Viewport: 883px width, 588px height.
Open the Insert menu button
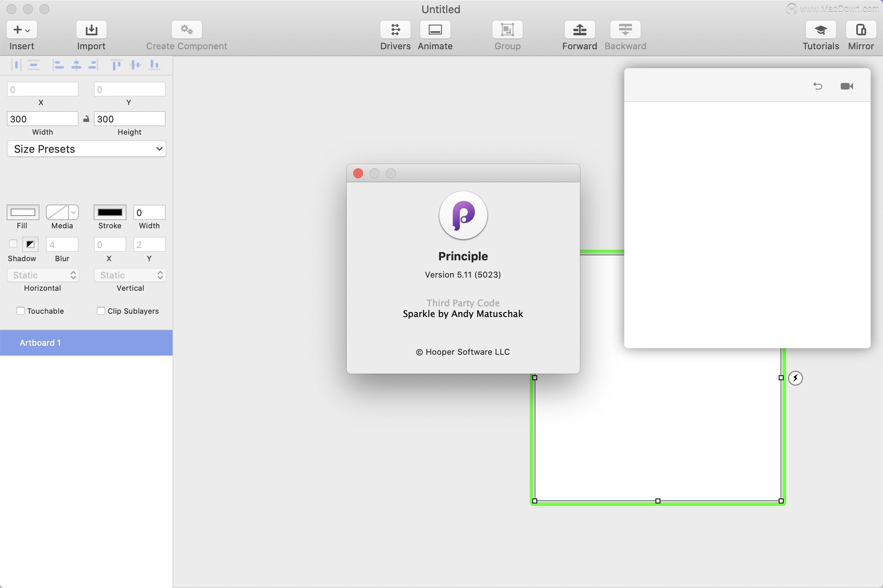click(22, 30)
